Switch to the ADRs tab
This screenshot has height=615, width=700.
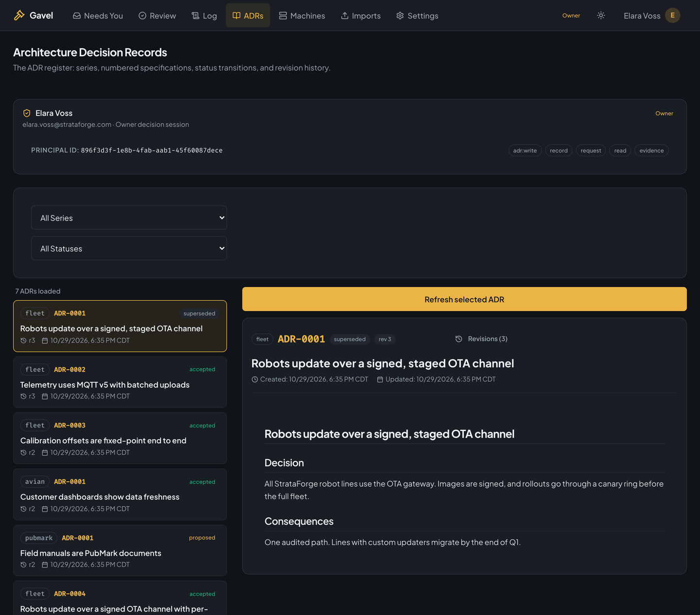tap(248, 16)
